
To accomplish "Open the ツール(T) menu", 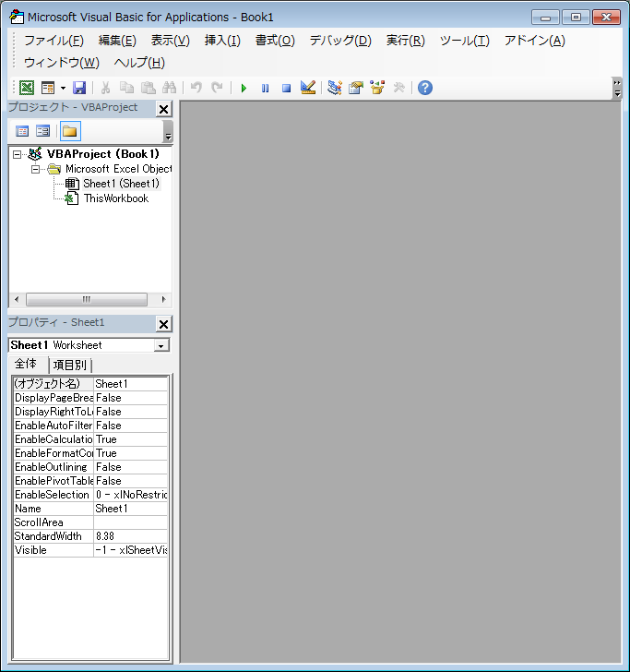I will 465,41.
